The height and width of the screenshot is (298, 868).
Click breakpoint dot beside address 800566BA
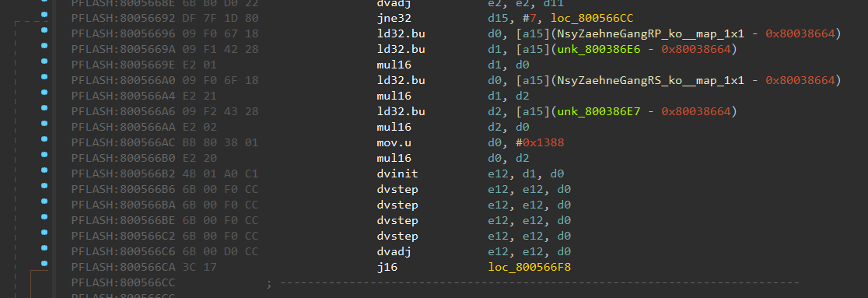pyautogui.click(x=44, y=201)
